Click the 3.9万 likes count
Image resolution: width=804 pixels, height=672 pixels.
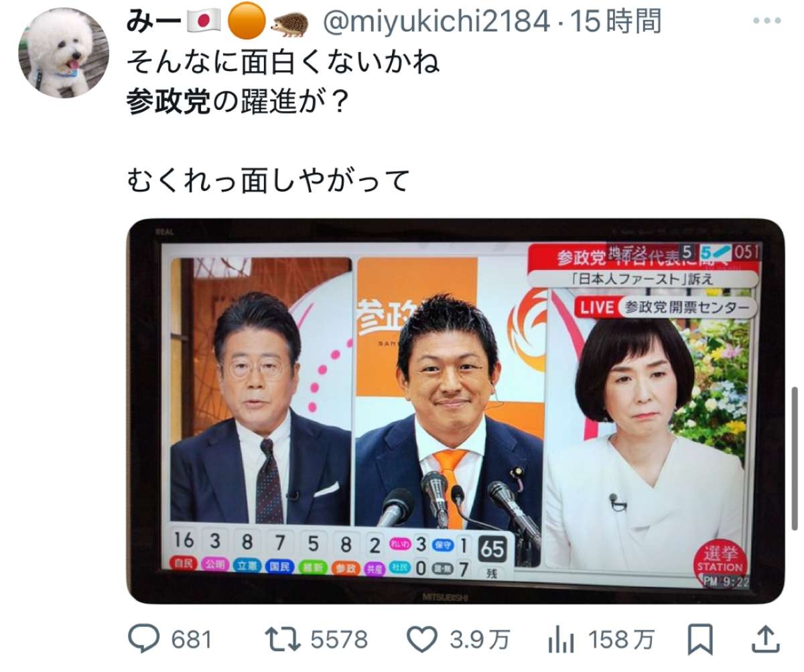pyautogui.click(x=479, y=640)
